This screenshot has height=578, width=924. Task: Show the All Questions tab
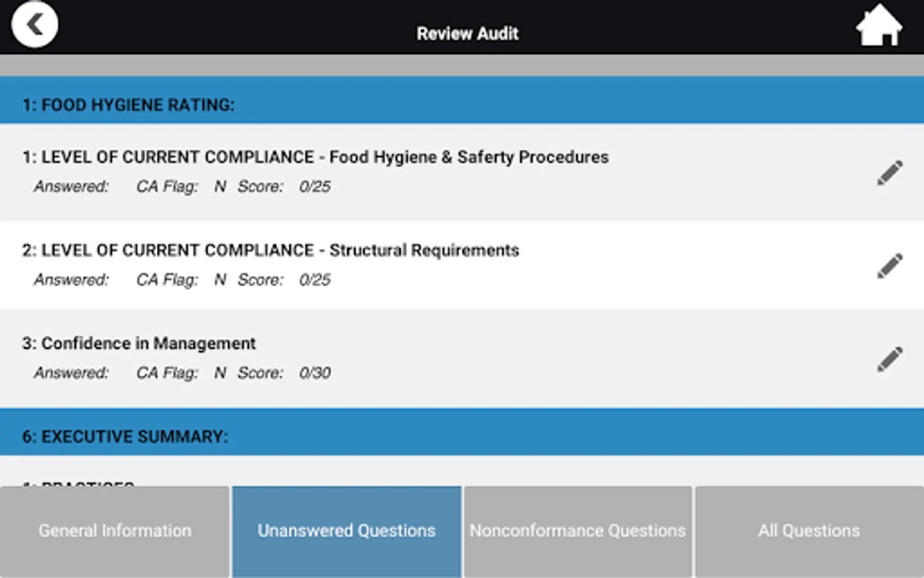[x=809, y=532]
